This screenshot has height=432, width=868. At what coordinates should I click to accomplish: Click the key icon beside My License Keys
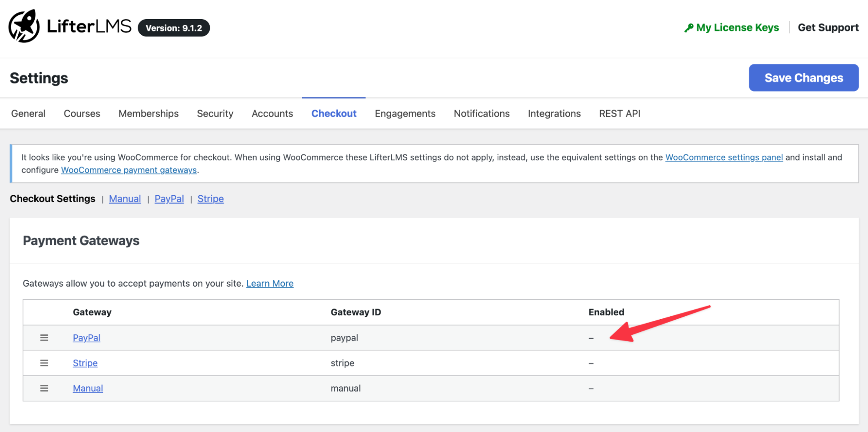tap(689, 28)
